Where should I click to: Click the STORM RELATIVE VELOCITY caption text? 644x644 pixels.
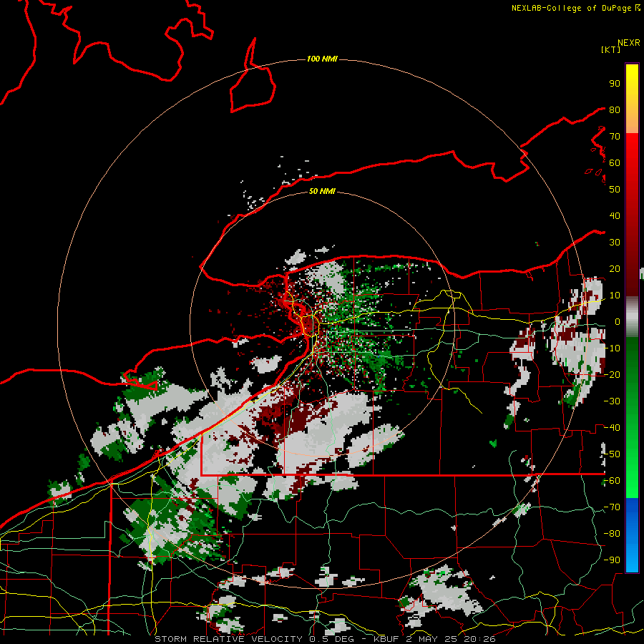coord(228,639)
